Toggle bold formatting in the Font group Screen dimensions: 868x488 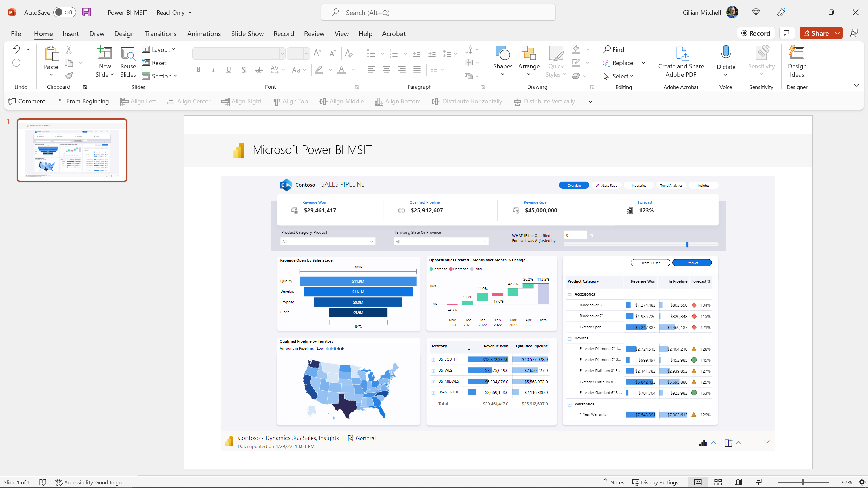[x=198, y=69]
